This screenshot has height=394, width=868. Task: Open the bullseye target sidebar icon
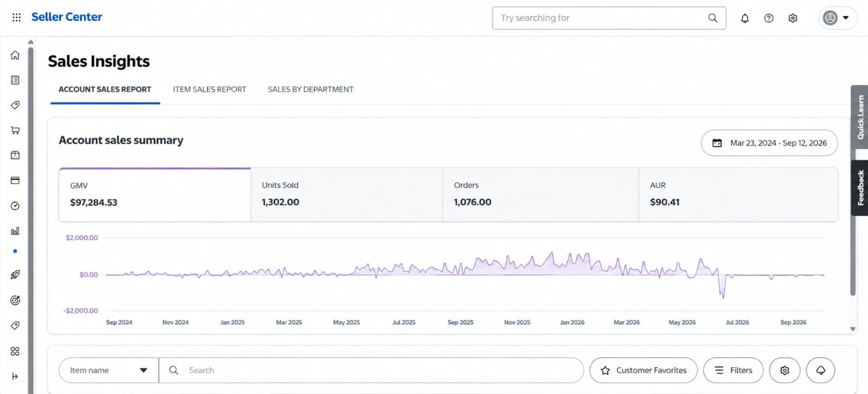click(x=15, y=300)
